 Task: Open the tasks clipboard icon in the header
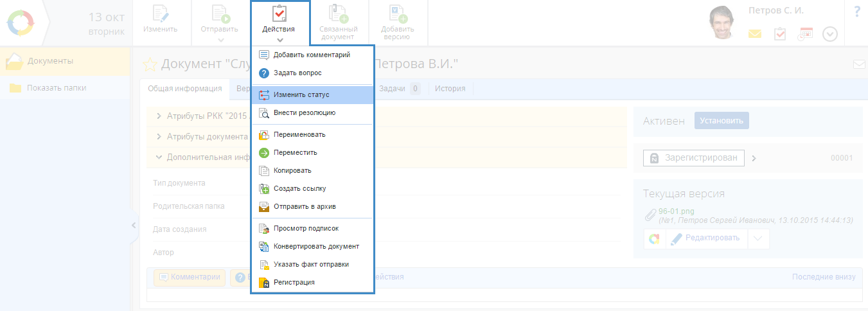779,34
